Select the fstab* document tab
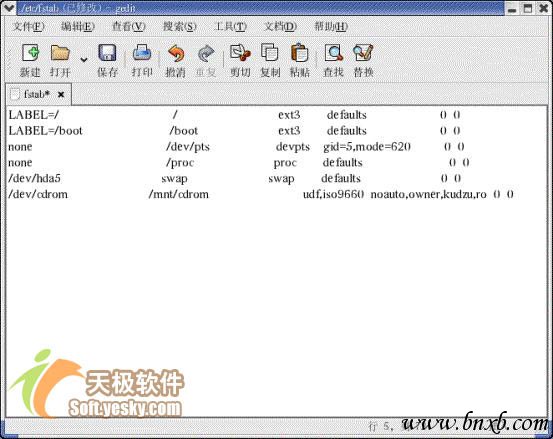Screen dimensions: 553x439 (x=37, y=94)
